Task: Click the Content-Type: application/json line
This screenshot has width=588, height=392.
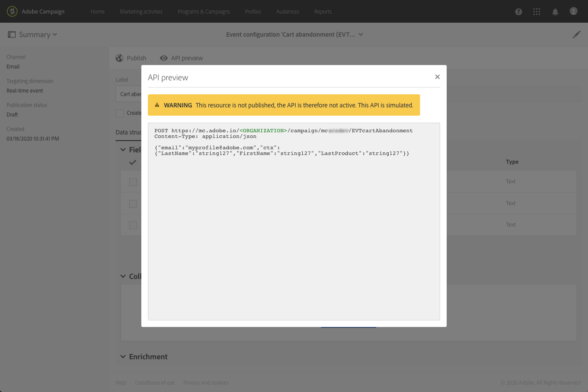Action: pos(205,136)
